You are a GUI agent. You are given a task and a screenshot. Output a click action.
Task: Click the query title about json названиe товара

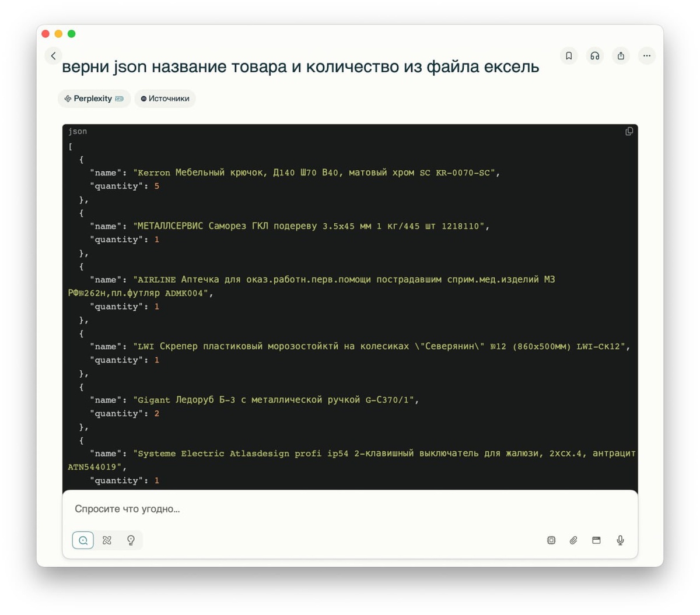pyautogui.click(x=300, y=66)
